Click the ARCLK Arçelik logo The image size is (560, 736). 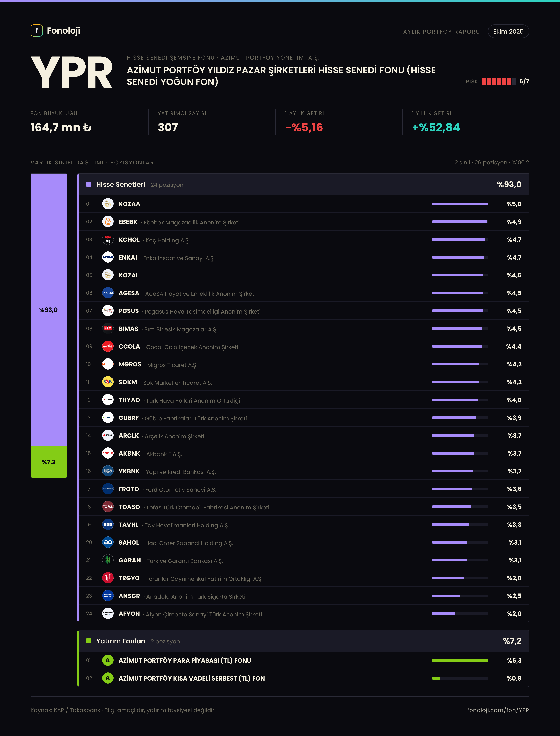click(x=108, y=436)
